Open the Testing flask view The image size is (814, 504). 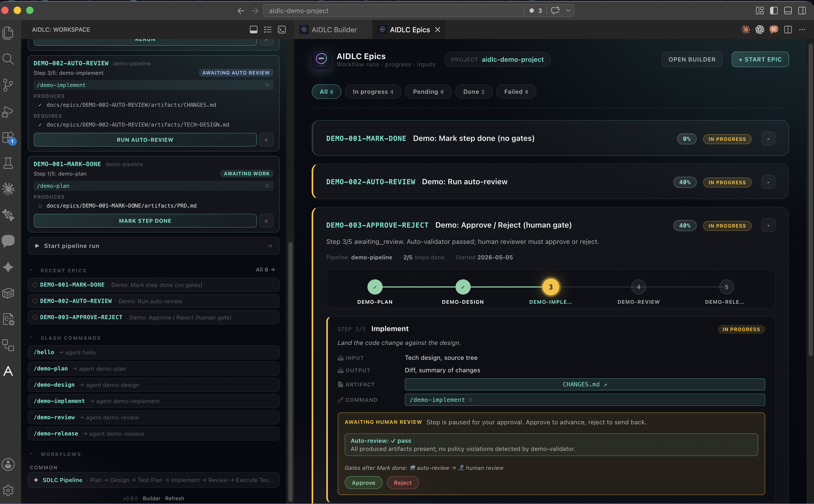(8, 163)
